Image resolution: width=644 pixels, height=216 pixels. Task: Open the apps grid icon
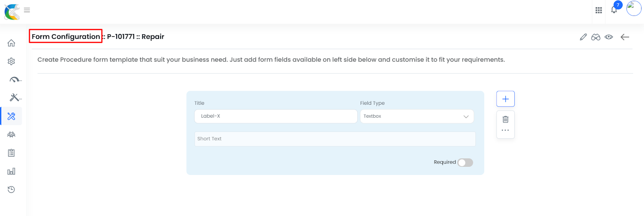coord(599,10)
